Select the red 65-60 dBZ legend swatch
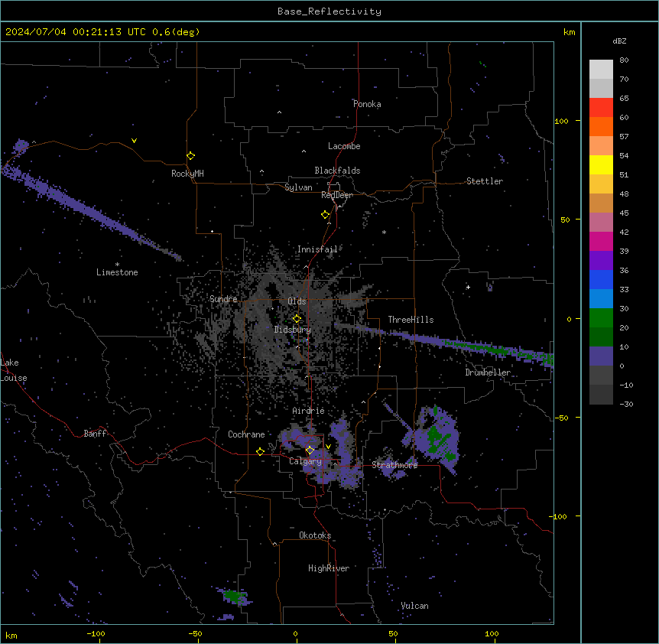This screenshot has height=644, width=659. pos(601,107)
